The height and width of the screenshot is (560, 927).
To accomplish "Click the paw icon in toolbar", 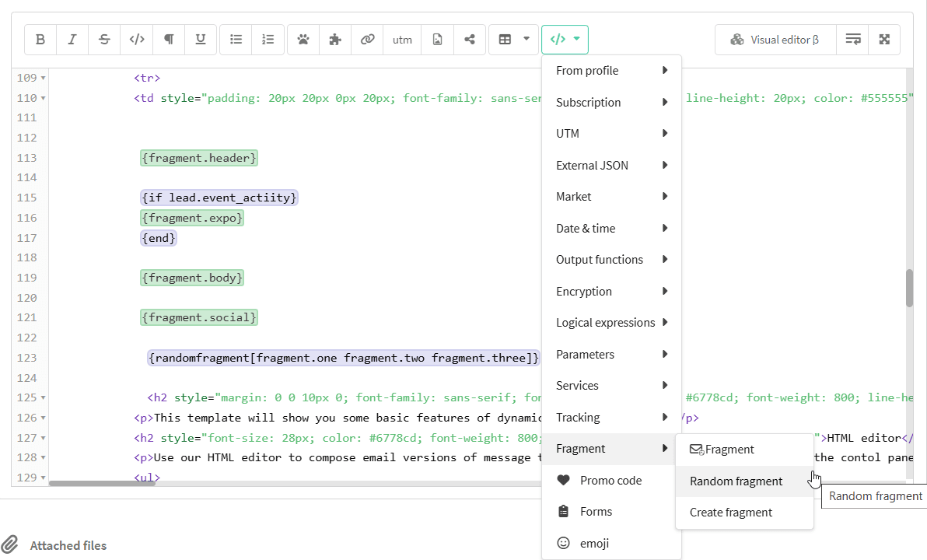I will coord(303,40).
